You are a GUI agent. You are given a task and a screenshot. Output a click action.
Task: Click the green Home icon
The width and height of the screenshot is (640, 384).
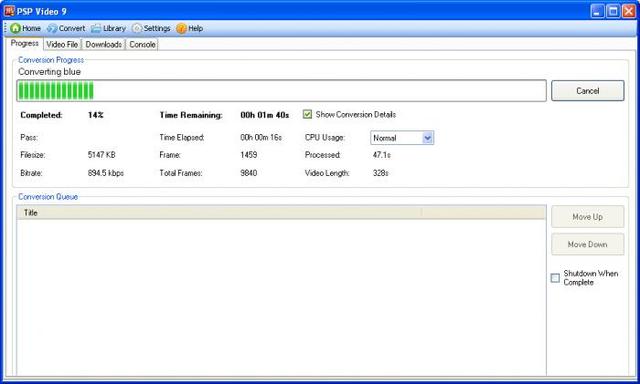16,28
